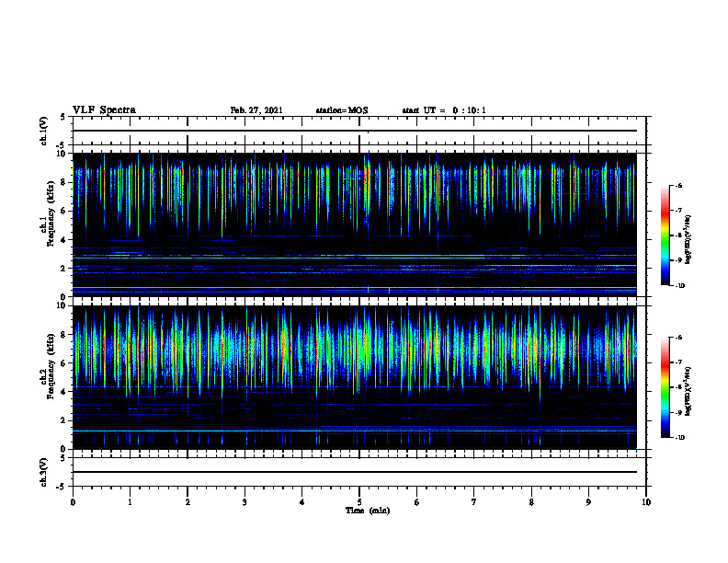
Task: Select the date text "Feb. 27, 2021"
Action: [256, 110]
